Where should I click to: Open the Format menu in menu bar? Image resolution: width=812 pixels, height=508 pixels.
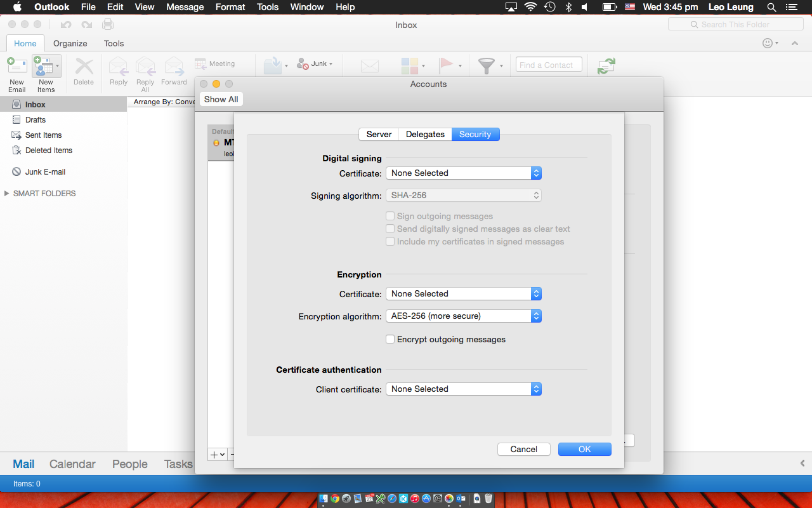click(230, 7)
